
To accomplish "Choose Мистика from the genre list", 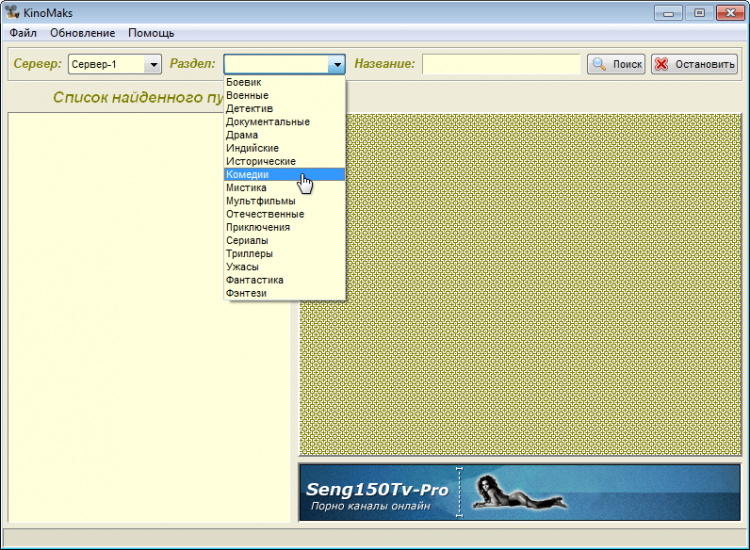I will click(285, 187).
